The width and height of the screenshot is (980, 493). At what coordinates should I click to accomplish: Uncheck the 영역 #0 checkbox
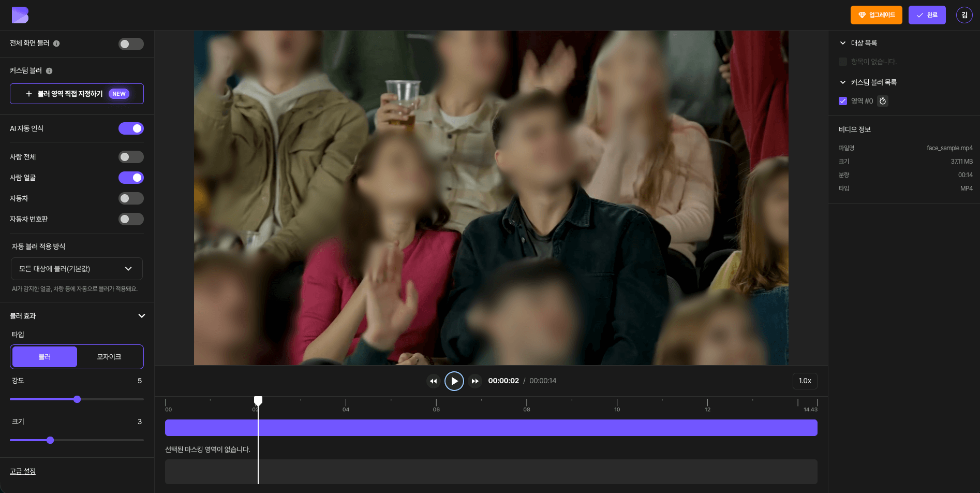coord(842,101)
